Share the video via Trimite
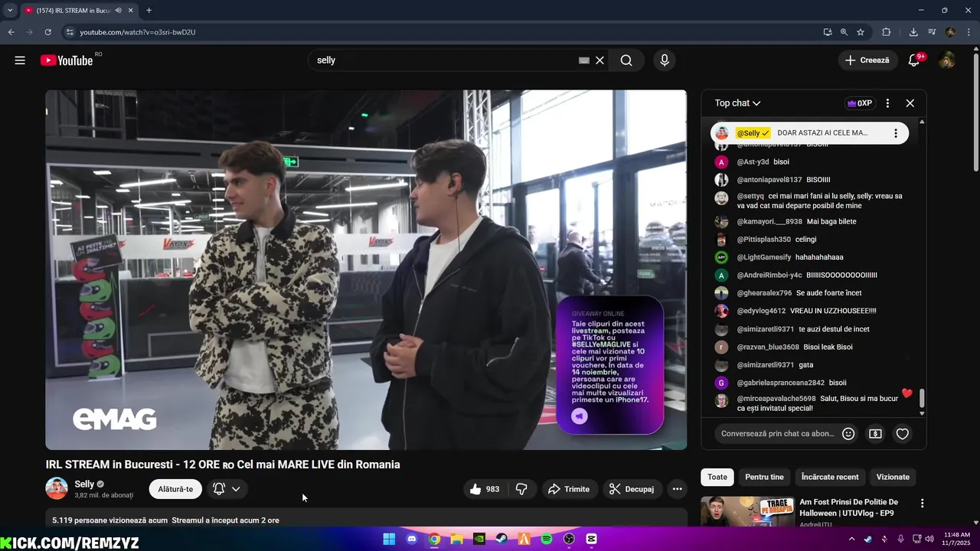The width and height of the screenshot is (980, 551). [x=569, y=489]
